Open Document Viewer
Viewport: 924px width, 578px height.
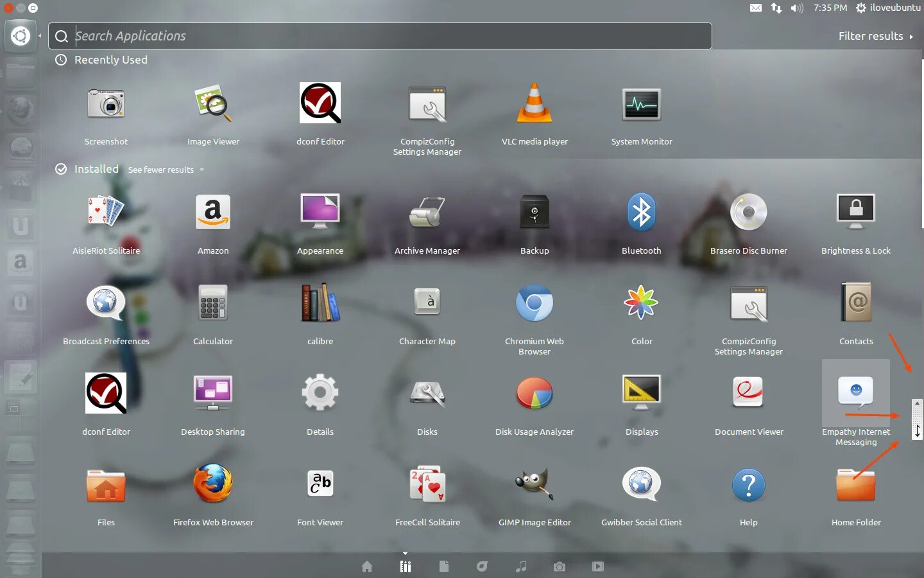tap(749, 392)
